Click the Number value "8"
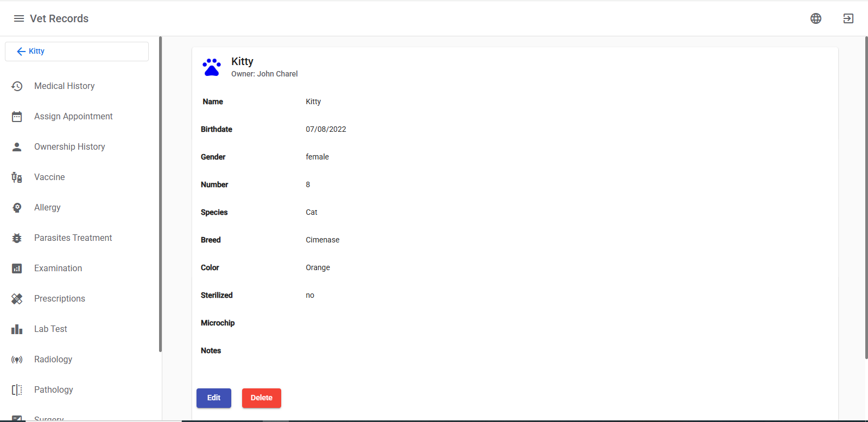 pos(308,184)
